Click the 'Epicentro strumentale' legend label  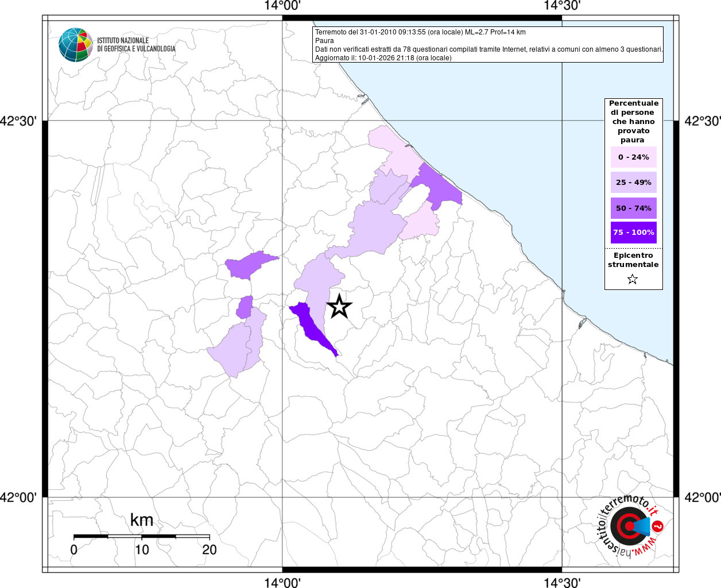coord(633,260)
